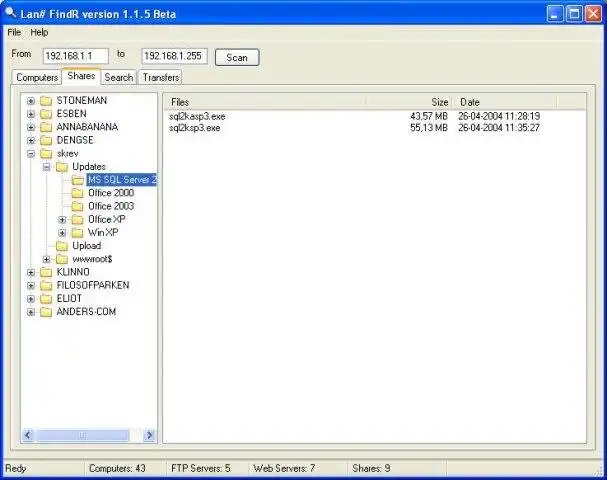
Task: Switch to the Computers tab
Action: pyautogui.click(x=37, y=77)
